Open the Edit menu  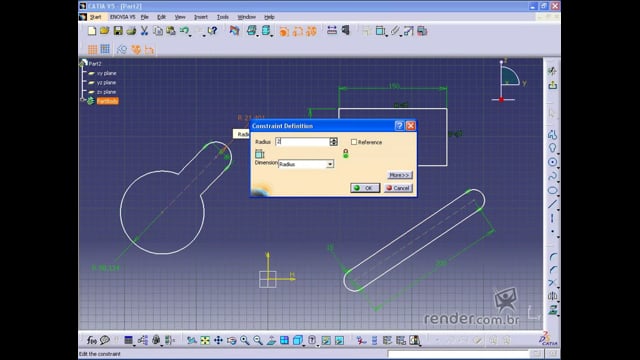pos(162,17)
